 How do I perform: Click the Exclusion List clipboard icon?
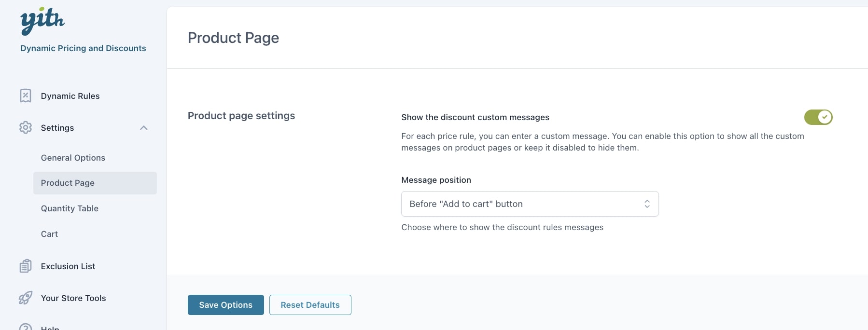(x=26, y=266)
